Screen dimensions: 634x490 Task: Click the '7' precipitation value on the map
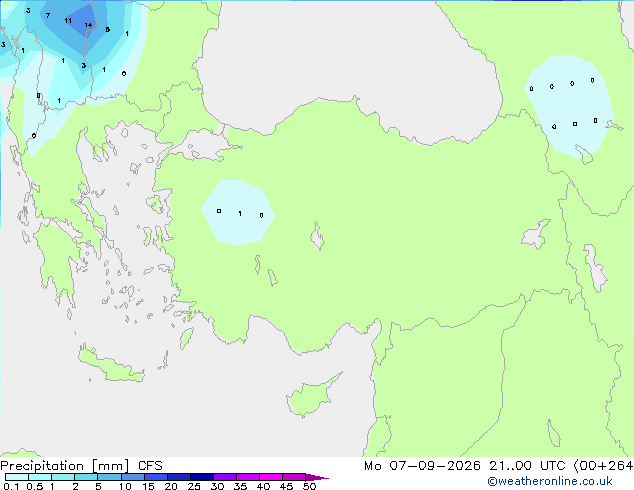48,16
